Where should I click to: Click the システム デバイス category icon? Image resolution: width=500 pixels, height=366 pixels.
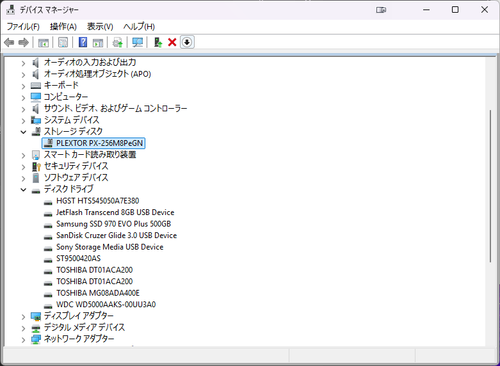tap(36, 120)
